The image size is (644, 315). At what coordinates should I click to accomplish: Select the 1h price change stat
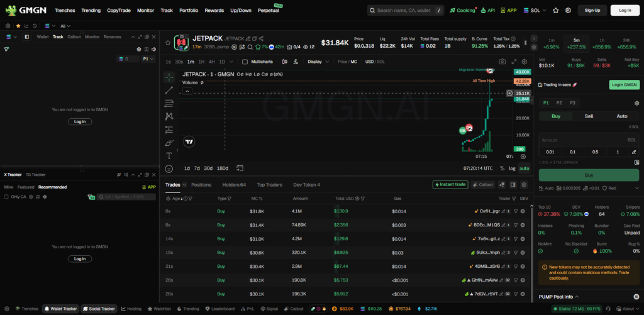tap(602, 44)
